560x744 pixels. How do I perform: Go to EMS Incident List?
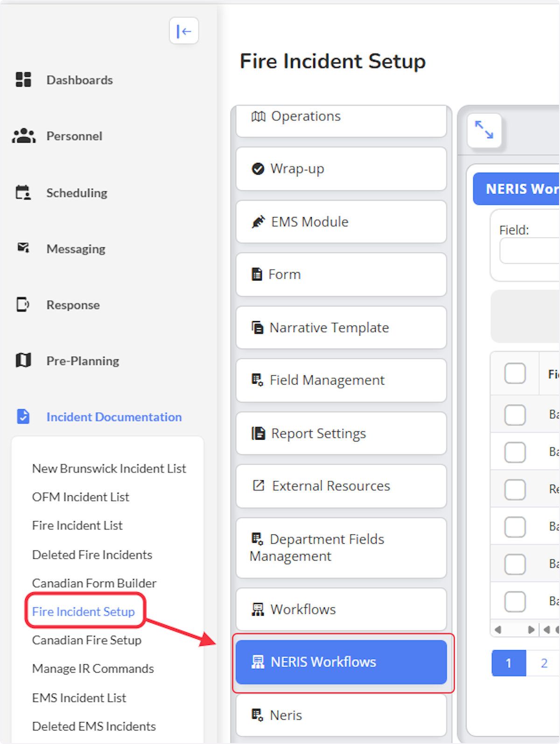(x=79, y=698)
